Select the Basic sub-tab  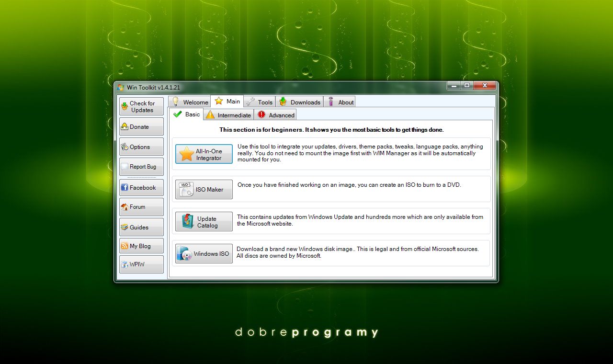(x=187, y=114)
